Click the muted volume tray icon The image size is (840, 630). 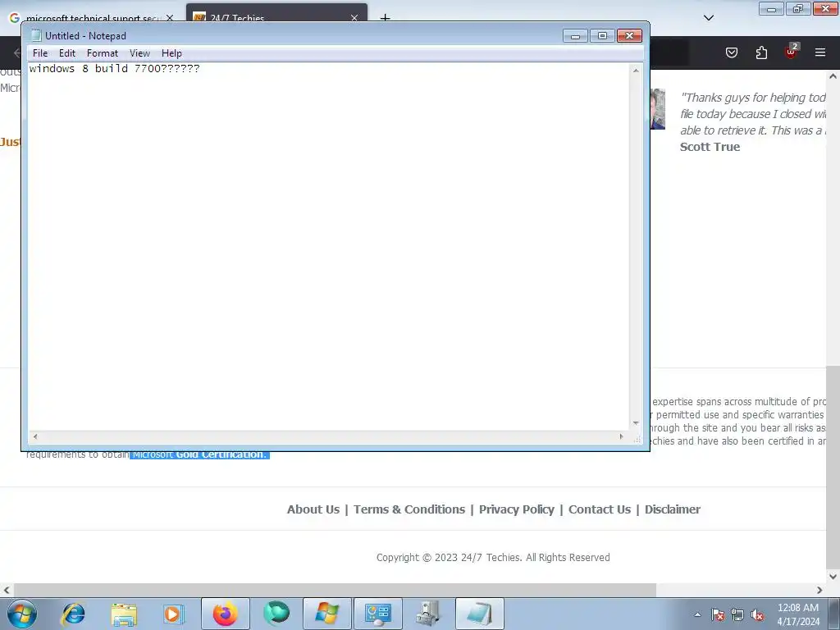coord(757,614)
